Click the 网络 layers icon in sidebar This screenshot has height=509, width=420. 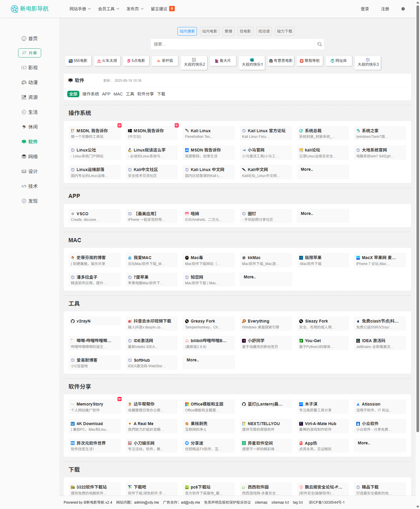coord(24,157)
